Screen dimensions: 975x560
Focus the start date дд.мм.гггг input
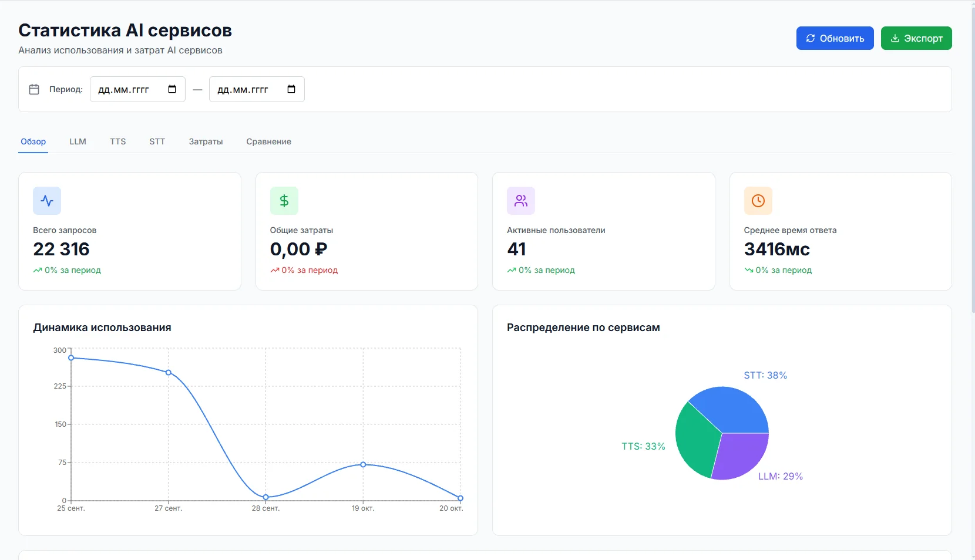(x=137, y=89)
